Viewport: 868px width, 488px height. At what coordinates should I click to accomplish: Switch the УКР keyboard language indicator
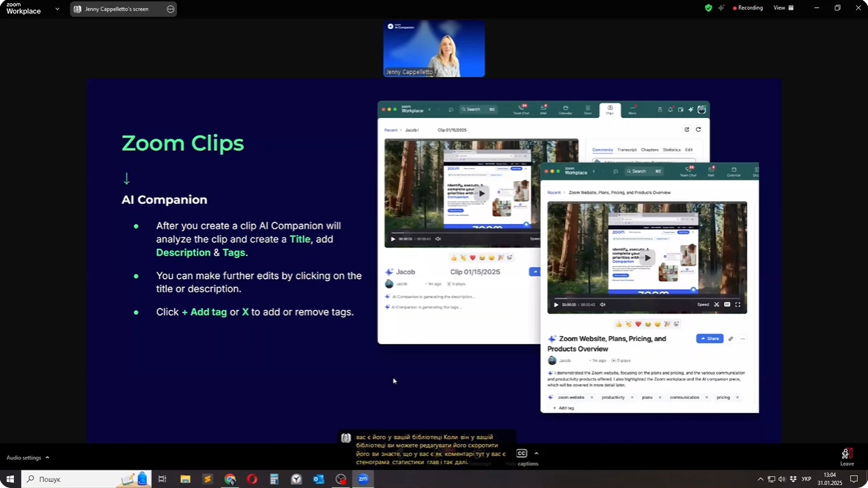(806, 479)
